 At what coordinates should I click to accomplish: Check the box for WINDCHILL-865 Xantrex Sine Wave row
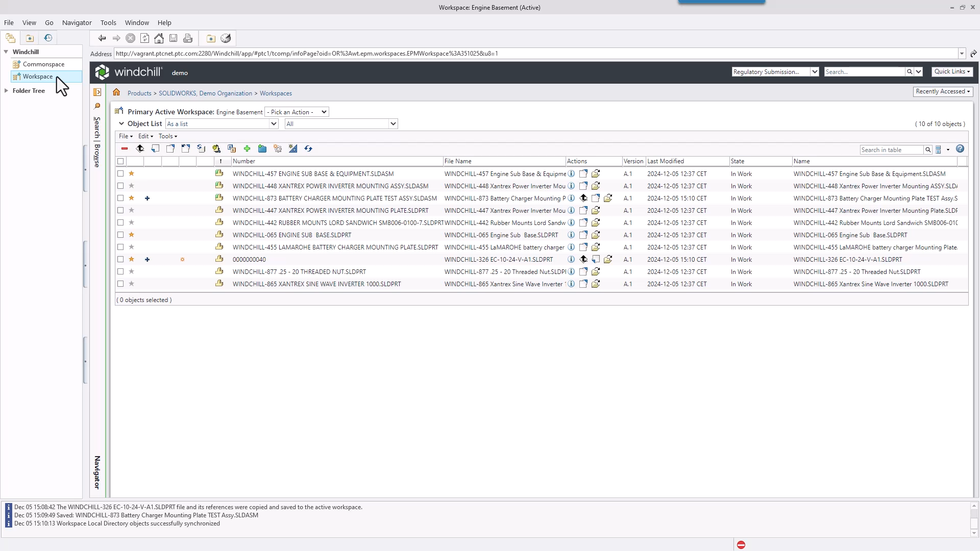pos(121,284)
